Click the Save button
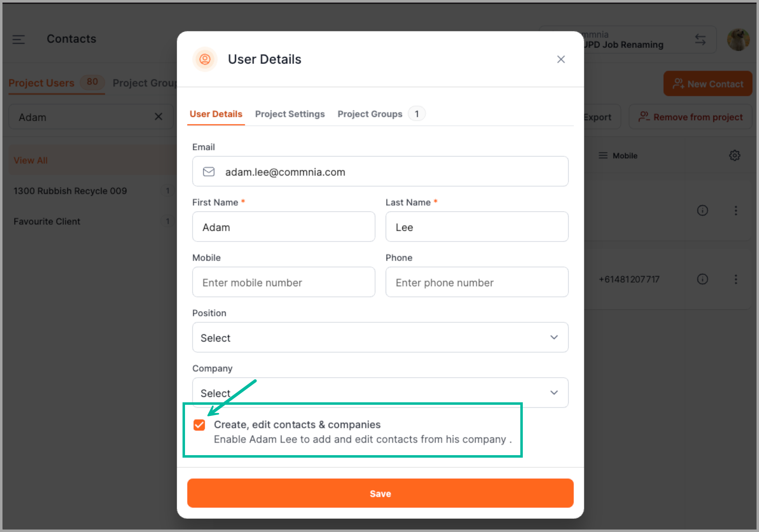759x532 pixels. [380, 493]
